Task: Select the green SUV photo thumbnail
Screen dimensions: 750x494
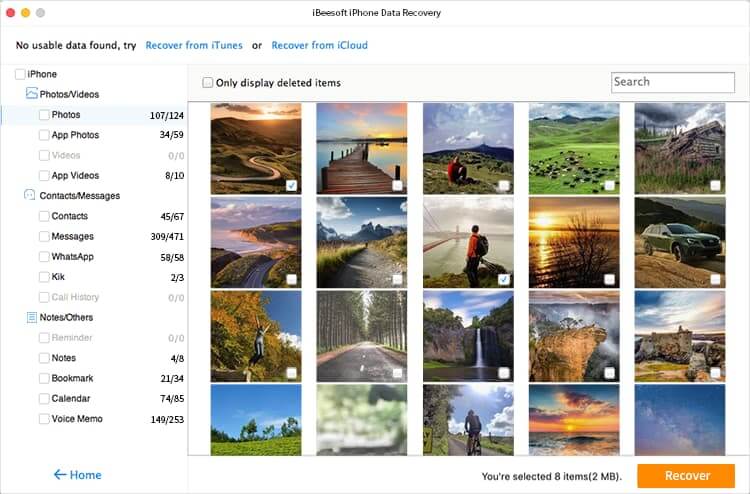Action: [680, 241]
